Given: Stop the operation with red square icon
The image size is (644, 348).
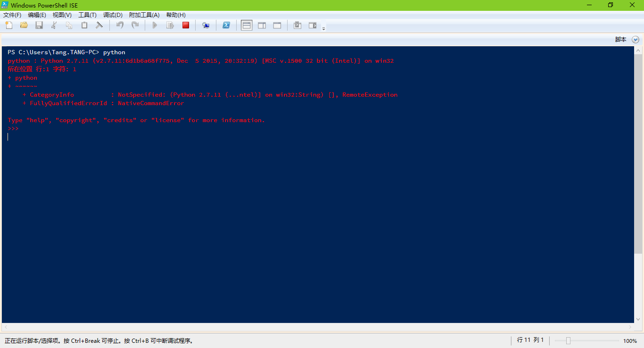Looking at the screenshot, I should (186, 25).
